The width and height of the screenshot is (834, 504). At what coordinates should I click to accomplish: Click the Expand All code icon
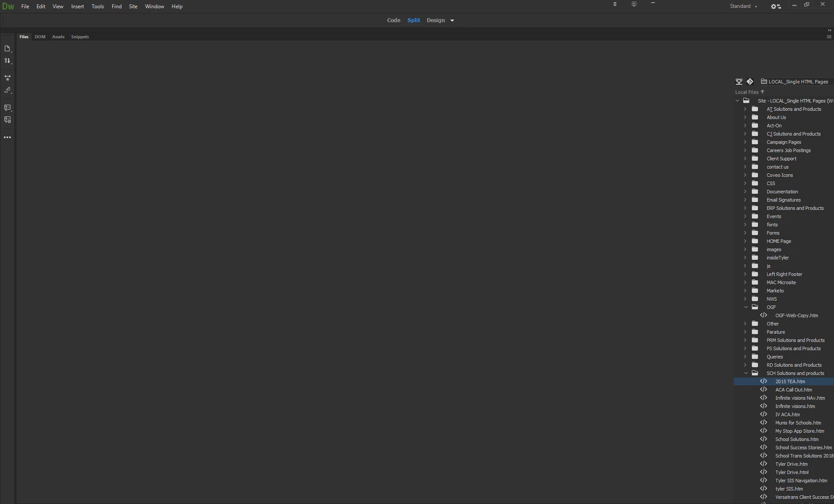point(7,78)
